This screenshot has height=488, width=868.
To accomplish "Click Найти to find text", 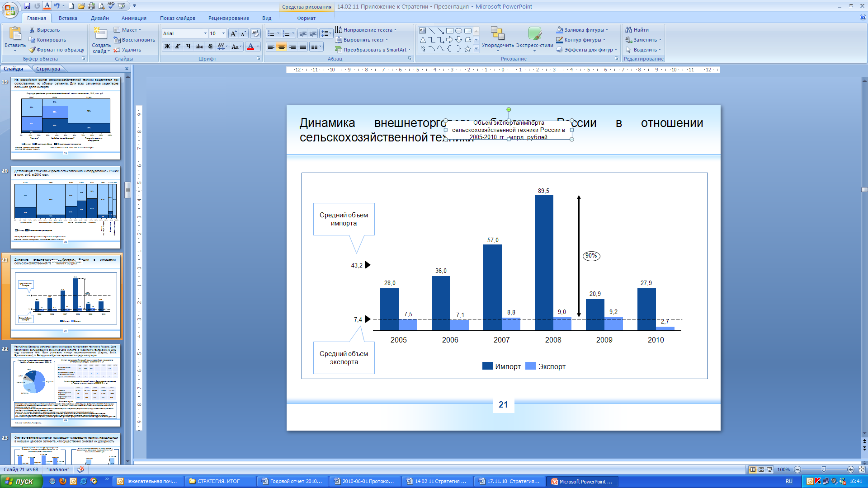I will [x=637, y=30].
